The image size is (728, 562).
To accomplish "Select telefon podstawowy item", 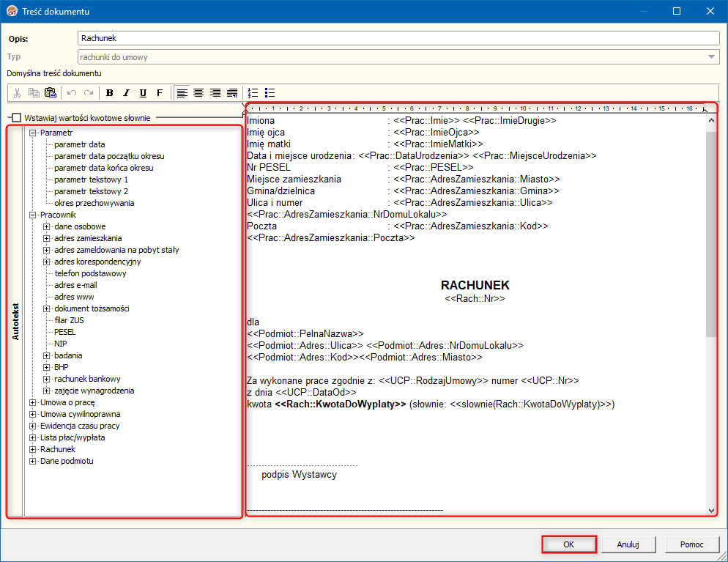I will pyautogui.click(x=90, y=273).
